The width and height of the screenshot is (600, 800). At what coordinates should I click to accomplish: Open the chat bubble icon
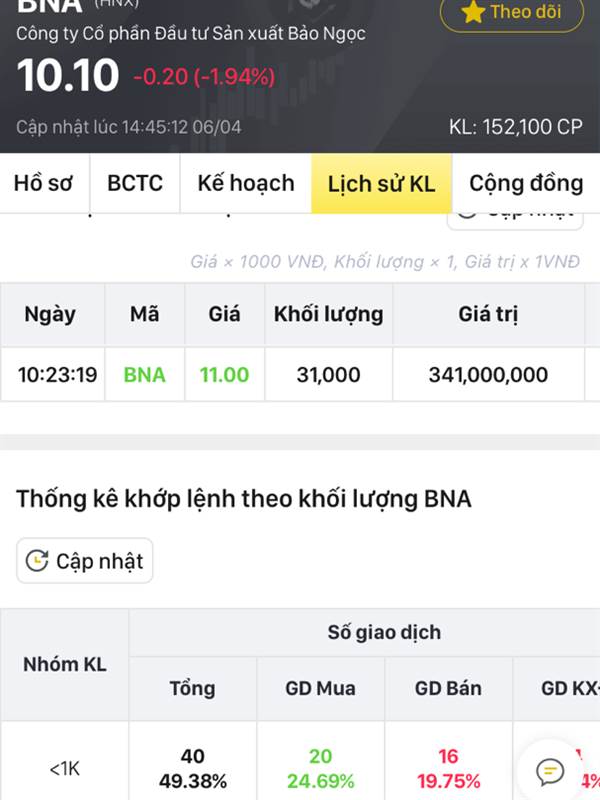(550, 771)
